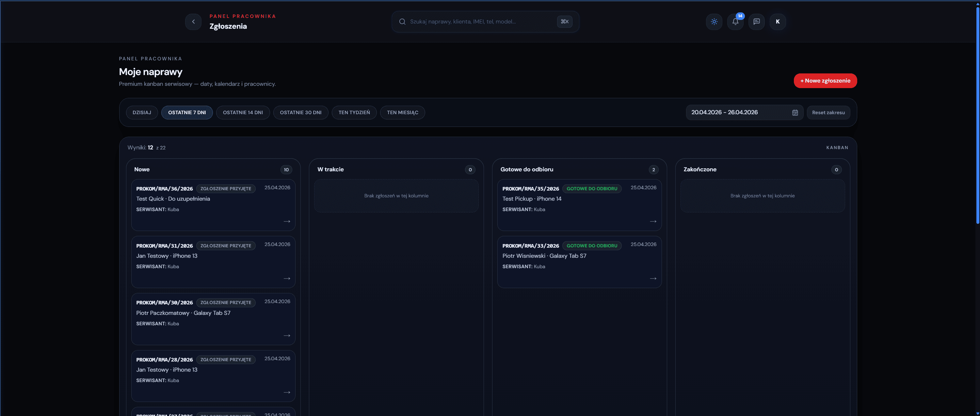The image size is (980, 416).
Task: Click the text Test Pickup · iPhone 14
Action: coord(532,198)
